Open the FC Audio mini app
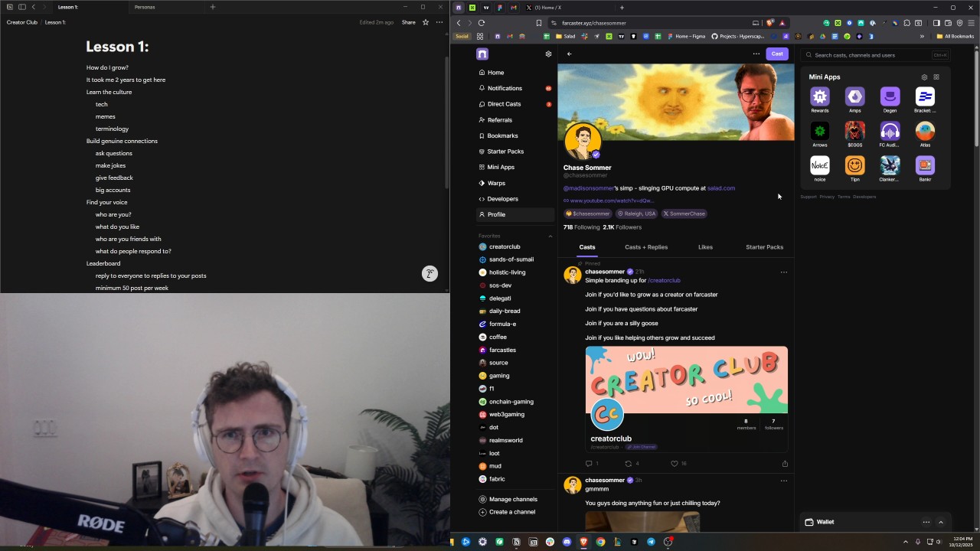 (x=890, y=132)
